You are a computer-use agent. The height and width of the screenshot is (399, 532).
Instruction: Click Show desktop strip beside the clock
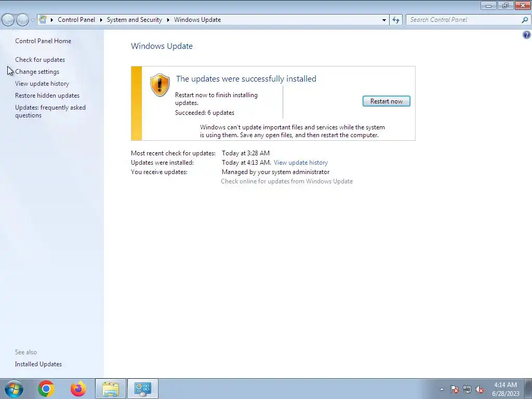pyautogui.click(x=528, y=389)
